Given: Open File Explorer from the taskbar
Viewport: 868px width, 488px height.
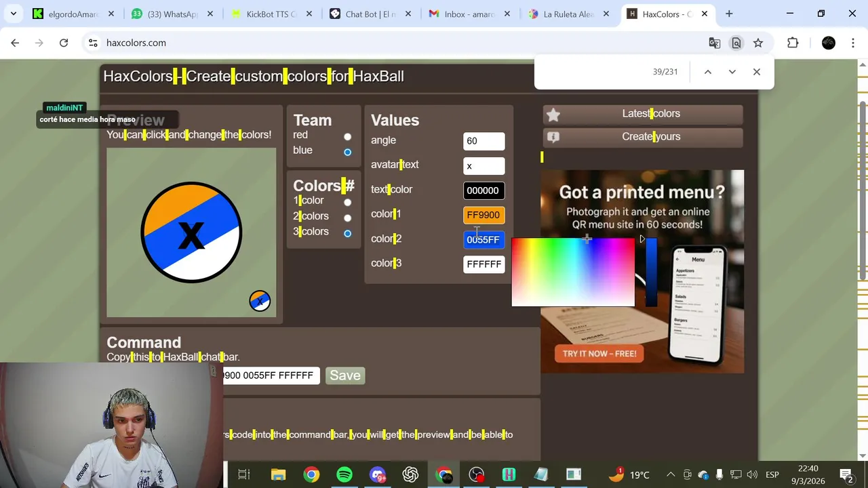Looking at the screenshot, I should [x=278, y=474].
